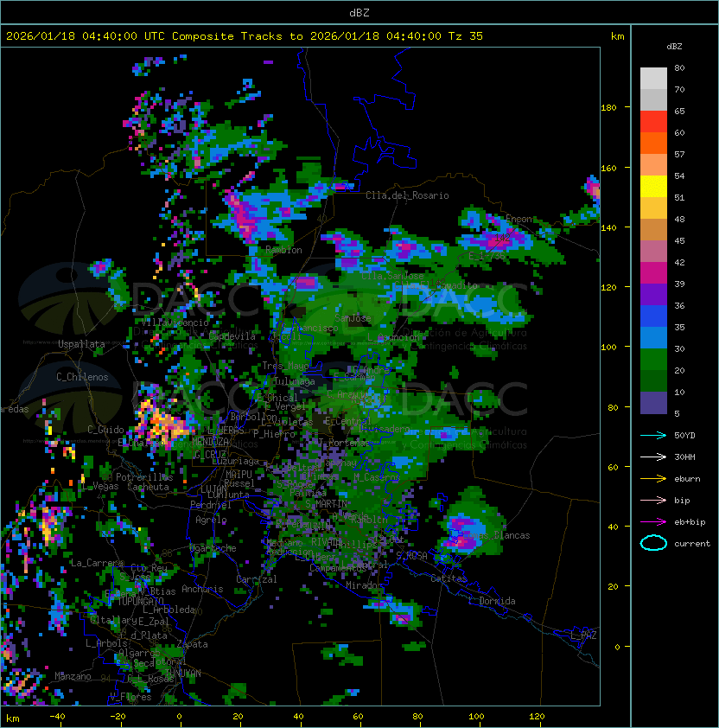Click the LUJAN place label
This screenshot has height=728, width=719.
pyautogui.click(x=214, y=489)
